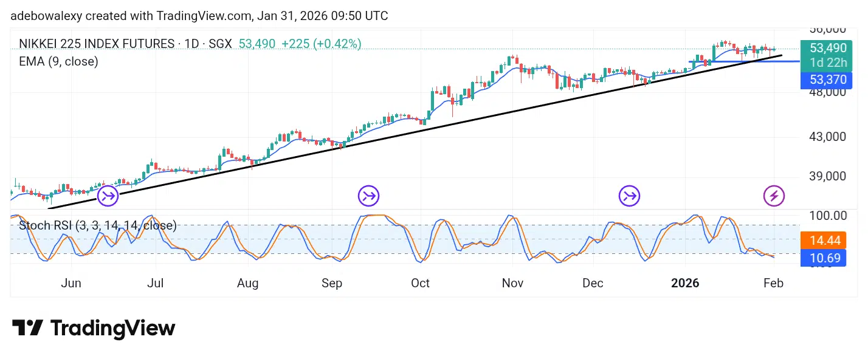The image size is (868, 359).
Task: Select the EMA (9, close) indicator legend
Action: coord(58,61)
